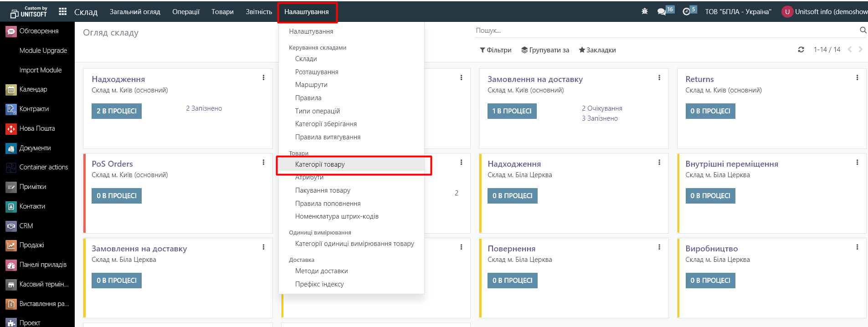Click the refresh icon next to the pager
The height and width of the screenshot is (327, 868).
click(801, 50)
